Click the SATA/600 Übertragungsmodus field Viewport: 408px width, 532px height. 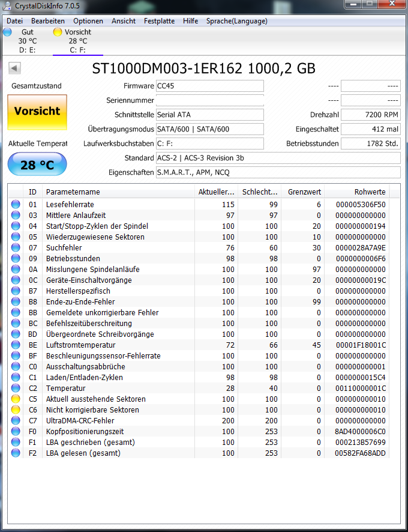click(209, 129)
